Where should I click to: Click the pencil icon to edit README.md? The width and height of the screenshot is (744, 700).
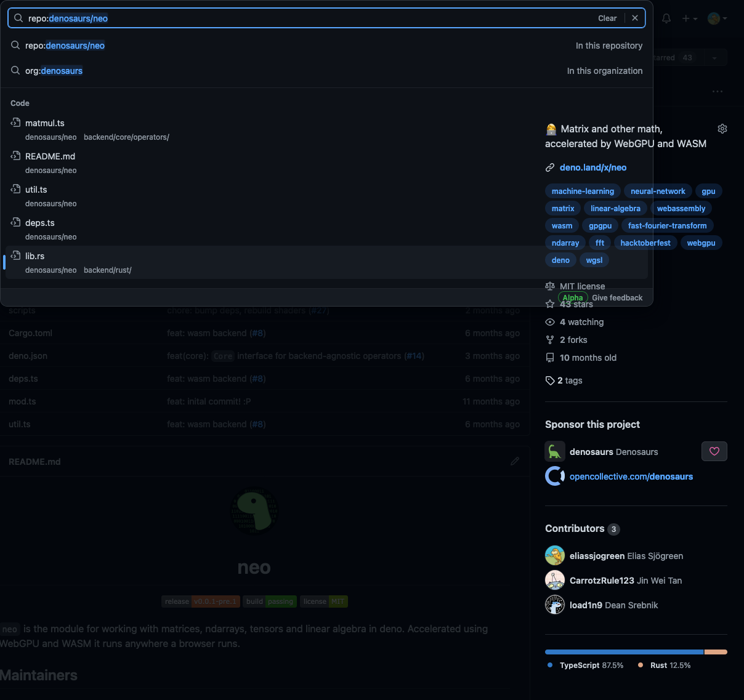(x=515, y=461)
